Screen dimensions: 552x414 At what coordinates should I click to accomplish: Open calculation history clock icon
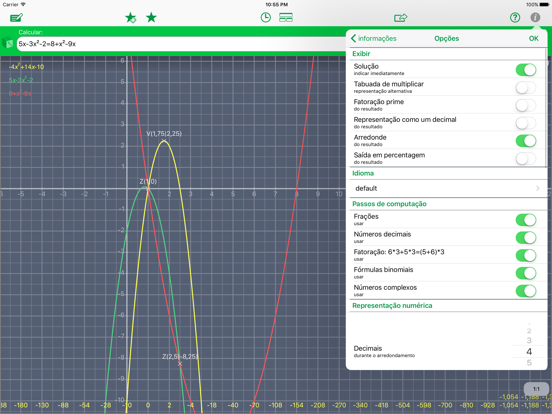pos(266,18)
